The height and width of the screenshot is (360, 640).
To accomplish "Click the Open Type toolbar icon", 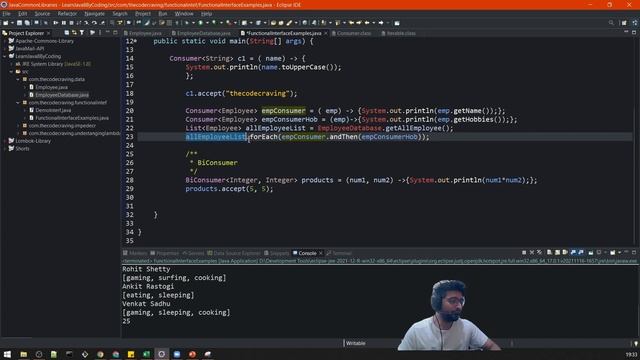I will pyautogui.click(x=273, y=23).
